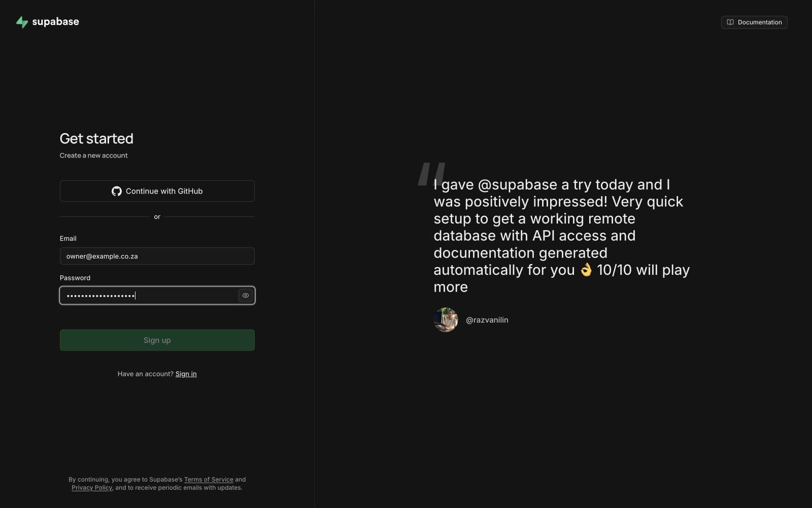Follow the Sign in link
The height and width of the screenshot is (508, 812).
click(186, 374)
